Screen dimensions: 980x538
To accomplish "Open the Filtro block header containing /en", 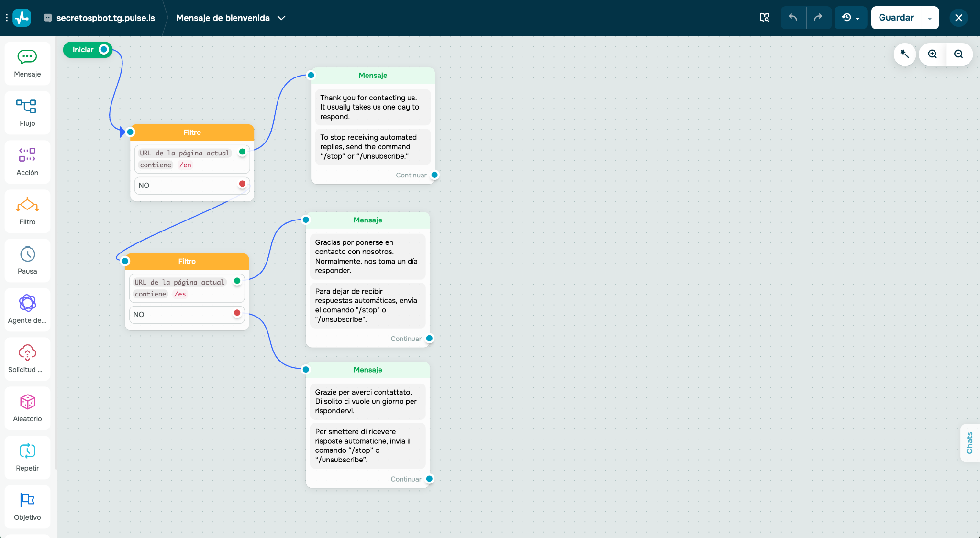I will click(192, 132).
